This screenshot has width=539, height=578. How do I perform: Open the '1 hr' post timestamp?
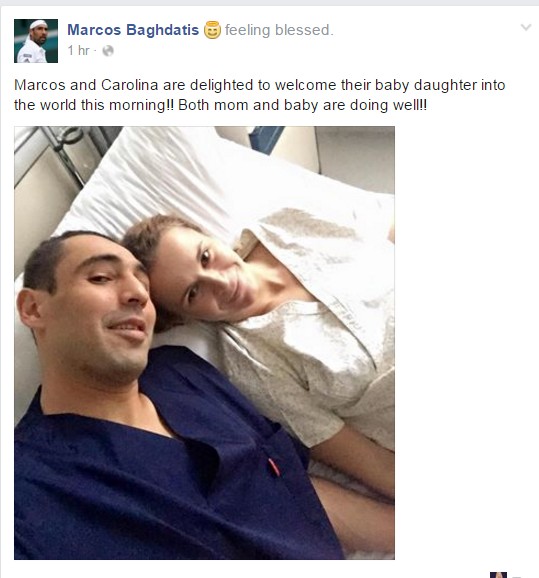point(78,51)
